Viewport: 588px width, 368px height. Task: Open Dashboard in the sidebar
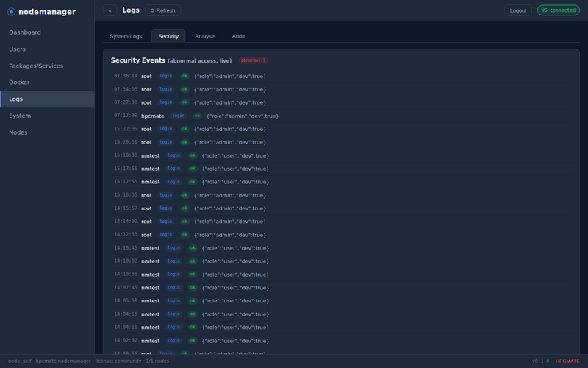(47, 32)
